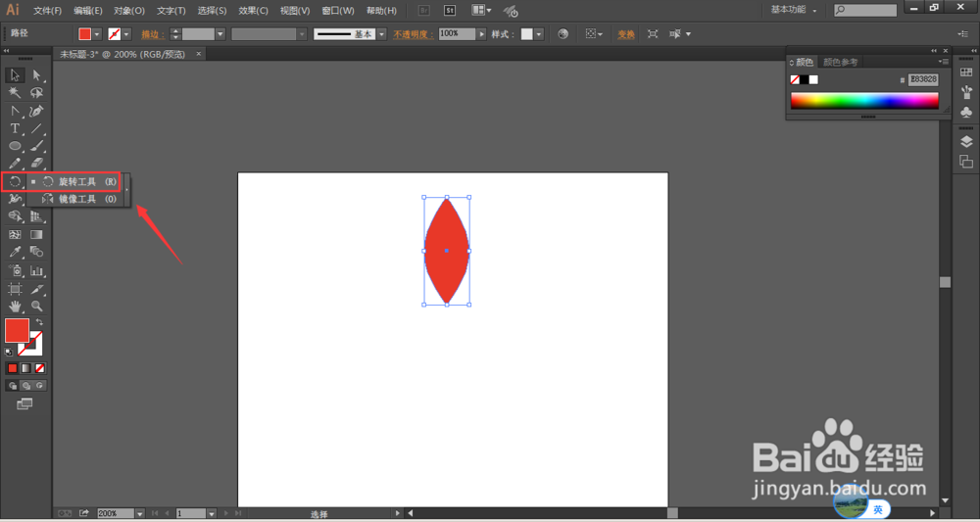Select the Eraser tool
The image size is (980, 522).
tap(37, 164)
